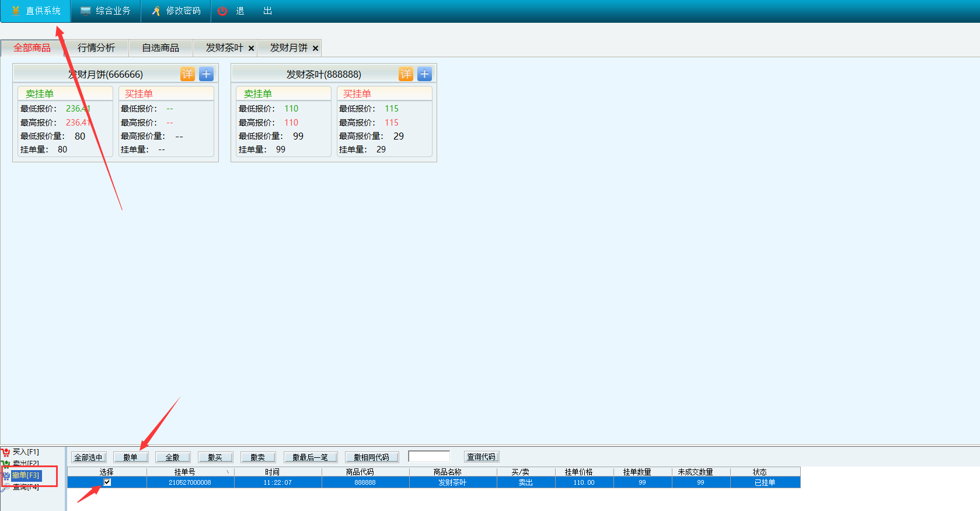This screenshot has width=980, height=511.
Task: Click the 全撤 button
Action: click(x=173, y=457)
